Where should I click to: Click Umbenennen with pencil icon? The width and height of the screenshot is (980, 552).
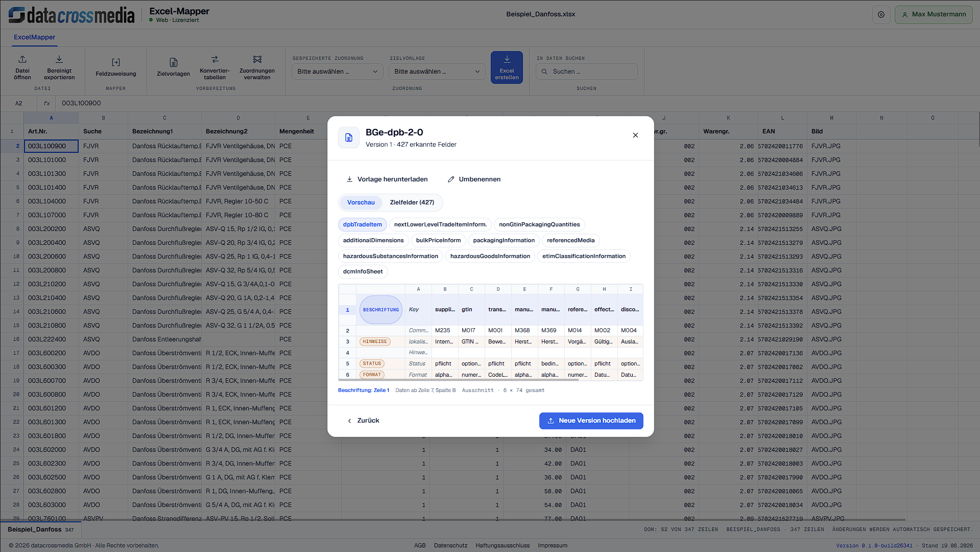click(474, 179)
